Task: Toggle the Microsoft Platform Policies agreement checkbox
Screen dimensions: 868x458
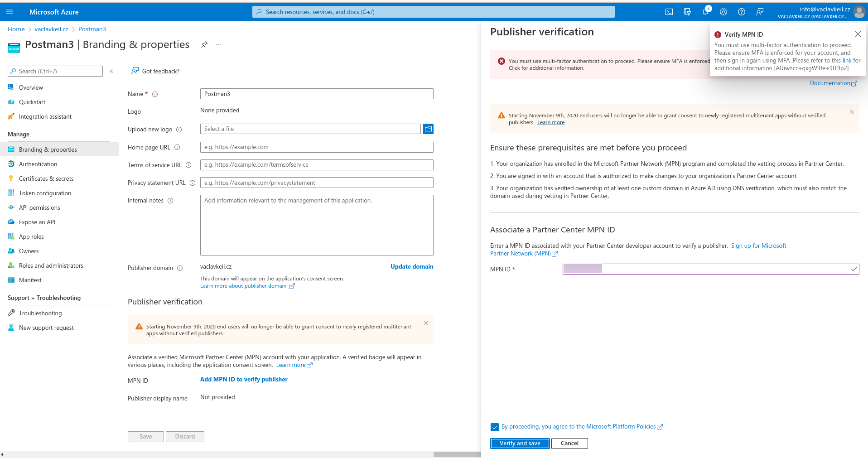Action: click(495, 427)
